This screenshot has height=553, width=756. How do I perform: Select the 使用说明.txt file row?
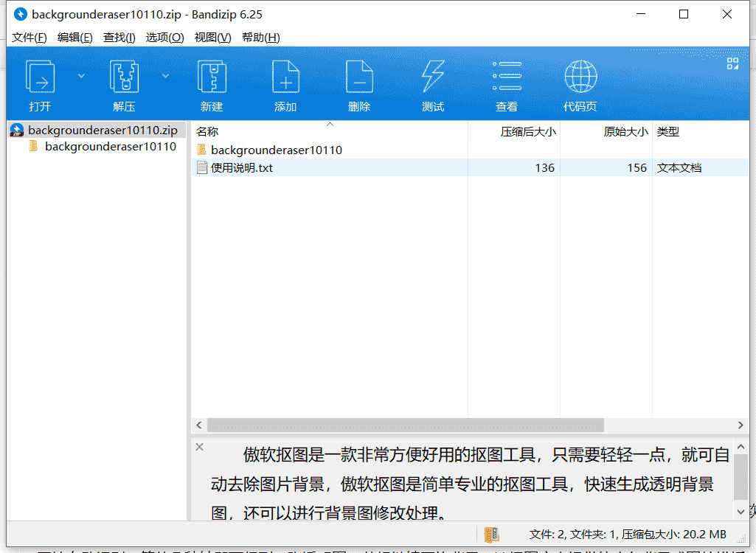(470, 168)
